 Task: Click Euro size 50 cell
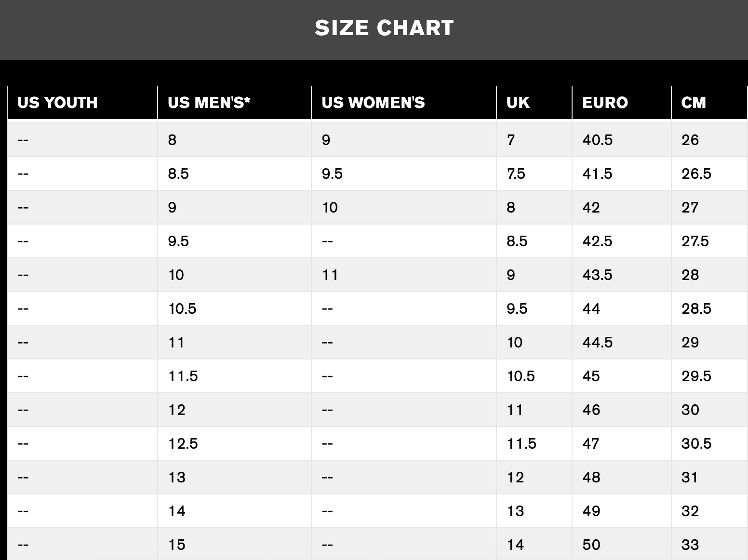pos(622,545)
